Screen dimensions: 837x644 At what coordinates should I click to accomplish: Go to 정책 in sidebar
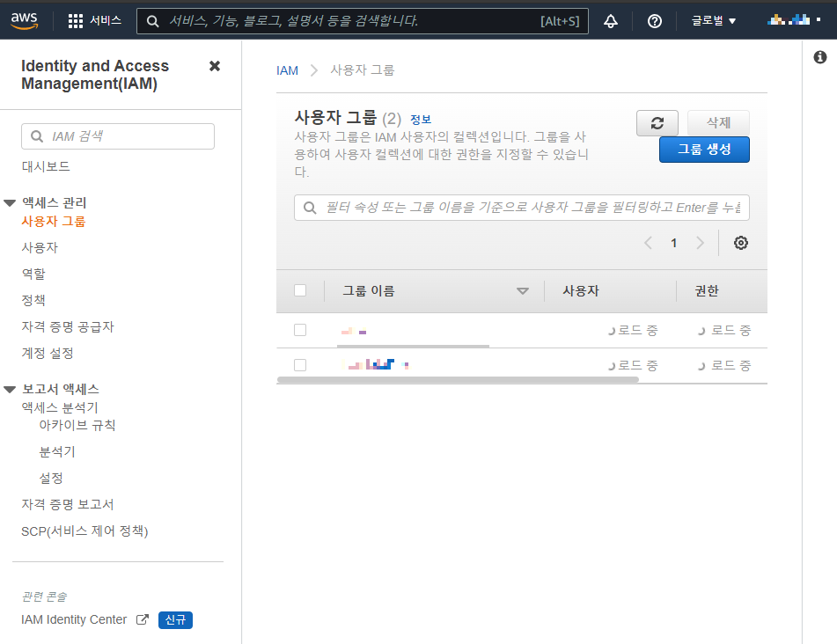pyautogui.click(x=33, y=300)
